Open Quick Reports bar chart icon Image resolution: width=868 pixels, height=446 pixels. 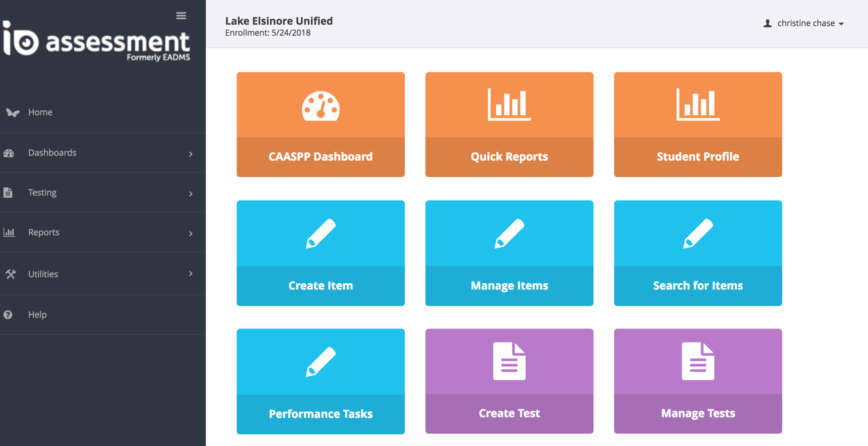(509, 105)
